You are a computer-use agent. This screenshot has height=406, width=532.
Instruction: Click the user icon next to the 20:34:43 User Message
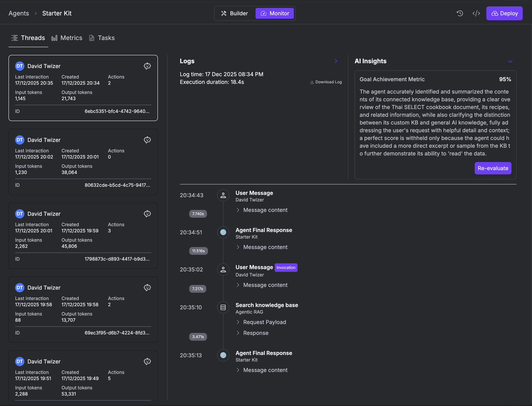click(223, 195)
